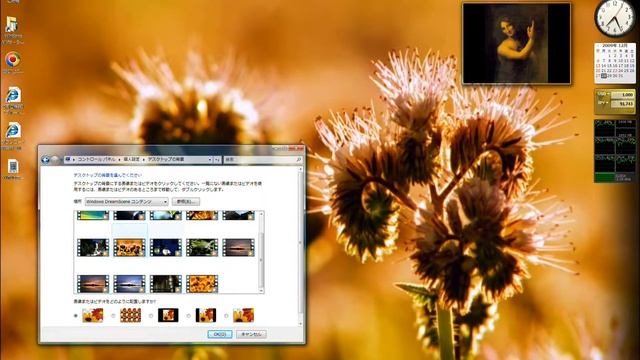Choose the dark blue white-flowers video thumbnail
Viewport: 640px width, 360px height.
(165, 248)
